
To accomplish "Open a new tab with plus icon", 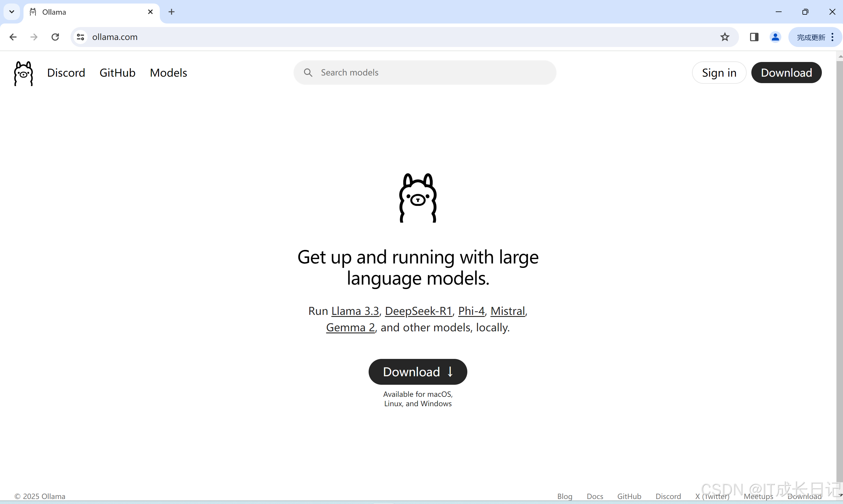I will pos(172,12).
